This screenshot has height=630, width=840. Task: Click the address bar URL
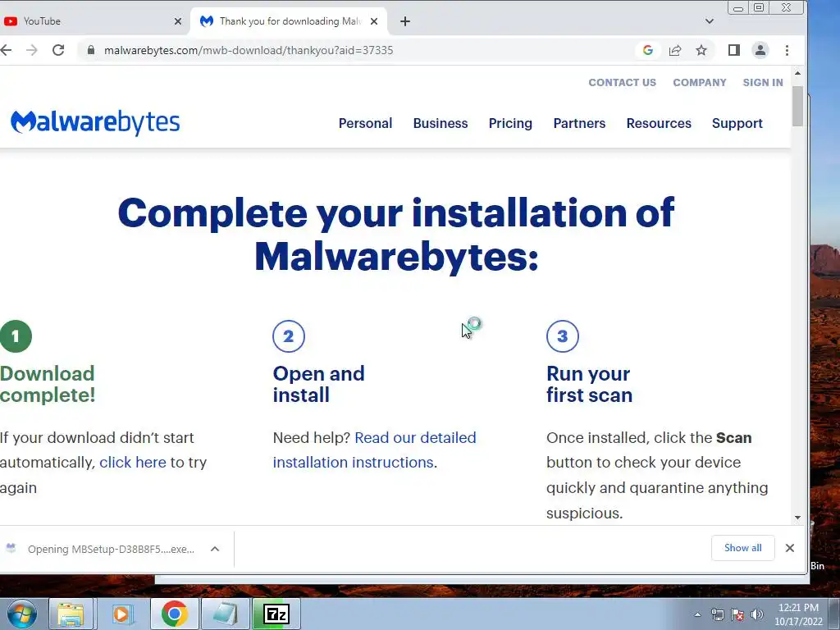point(249,50)
